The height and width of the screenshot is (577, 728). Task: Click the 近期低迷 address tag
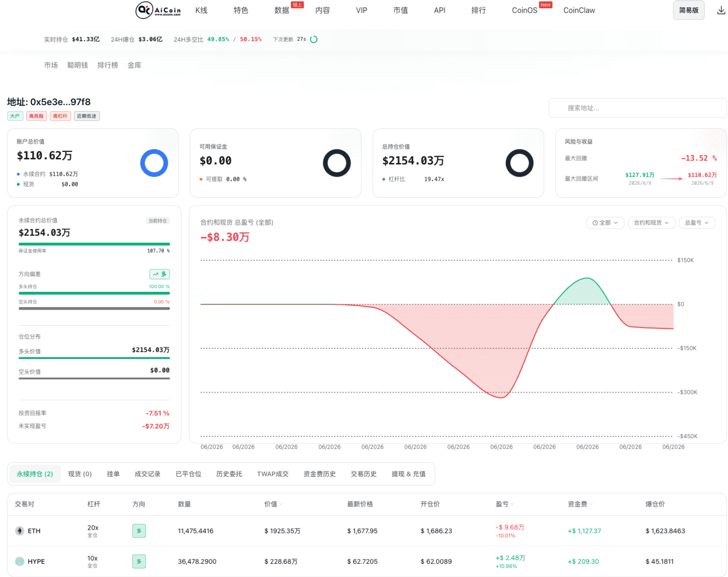pos(87,116)
